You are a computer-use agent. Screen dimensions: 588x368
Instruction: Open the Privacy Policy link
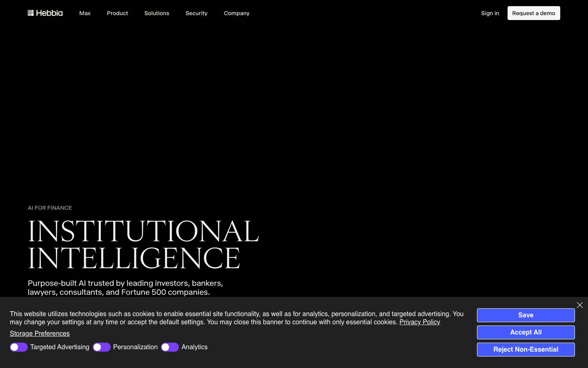(x=420, y=322)
